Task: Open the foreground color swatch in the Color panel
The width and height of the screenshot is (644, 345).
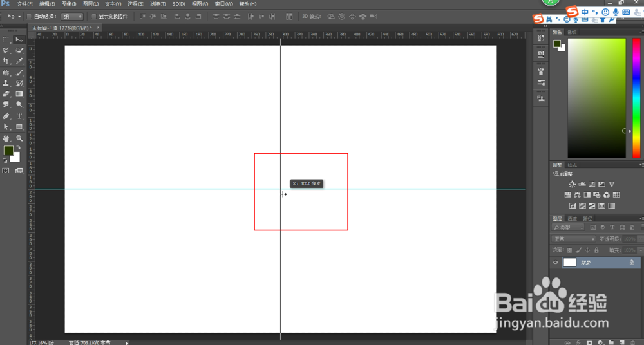Action: [x=557, y=44]
